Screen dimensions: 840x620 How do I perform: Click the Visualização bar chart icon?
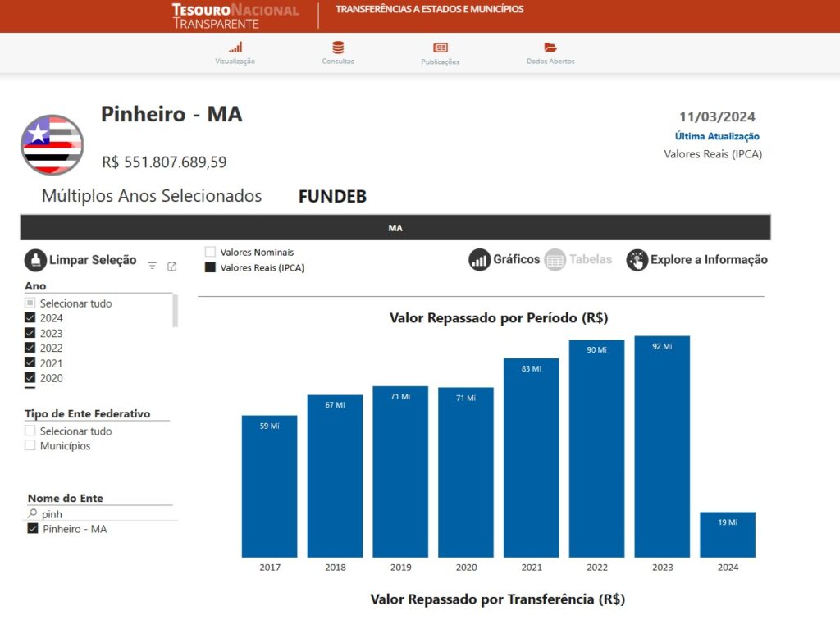[235, 48]
